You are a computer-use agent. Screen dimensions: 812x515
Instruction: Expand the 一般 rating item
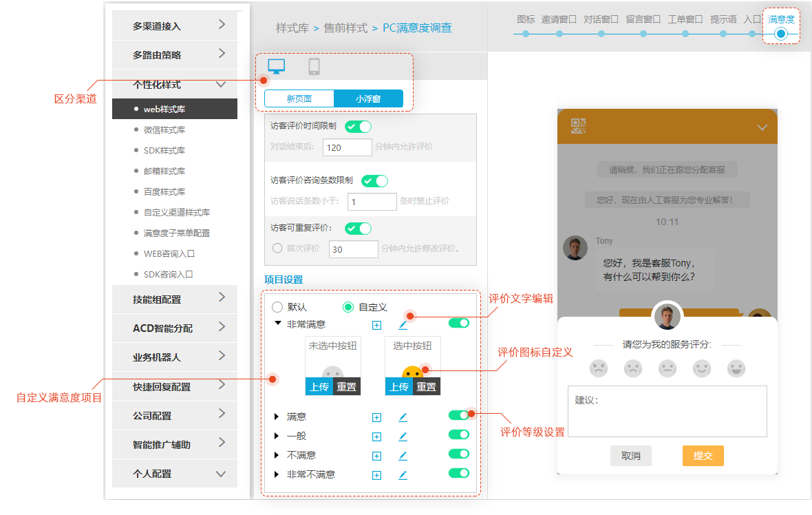[277, 436]
